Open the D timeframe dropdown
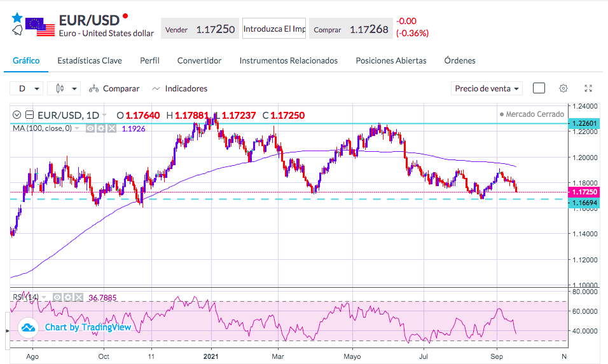Viewport: 608px width, 364px height. pyautogui.click(x=26, y=89)
